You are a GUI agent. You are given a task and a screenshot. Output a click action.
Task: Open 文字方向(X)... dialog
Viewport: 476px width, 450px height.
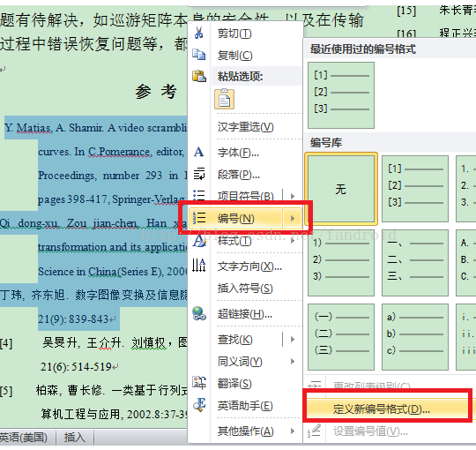point(249,266)
